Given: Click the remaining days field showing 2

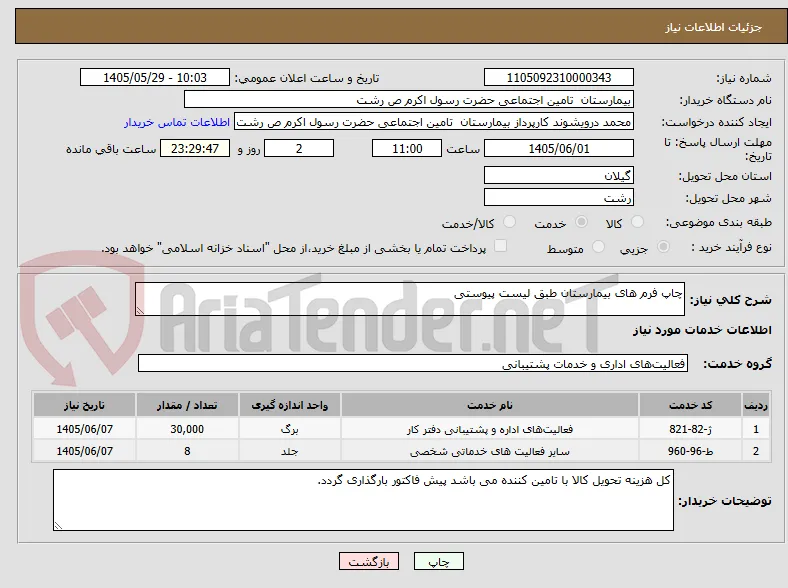Looking at the screenshot, I should 299,148.
